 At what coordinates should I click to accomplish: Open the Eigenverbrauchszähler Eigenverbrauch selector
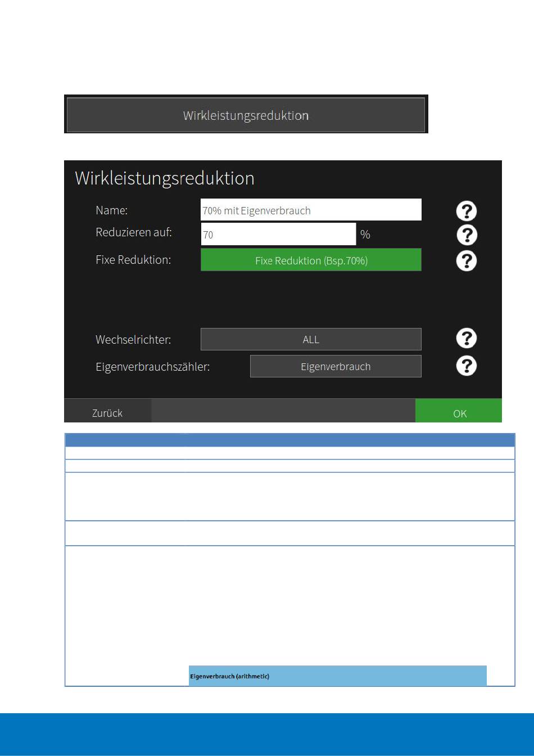(336, 366)
